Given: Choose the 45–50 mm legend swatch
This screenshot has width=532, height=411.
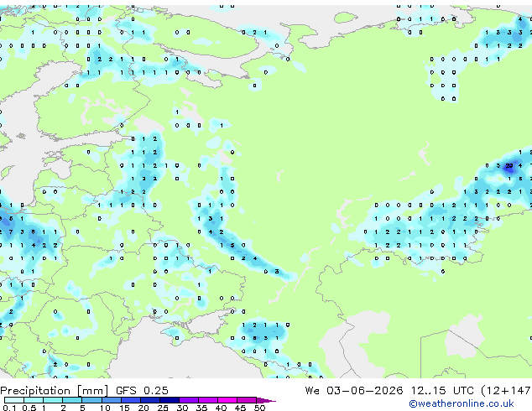Looking at the screenshot, I should (247, 400).
